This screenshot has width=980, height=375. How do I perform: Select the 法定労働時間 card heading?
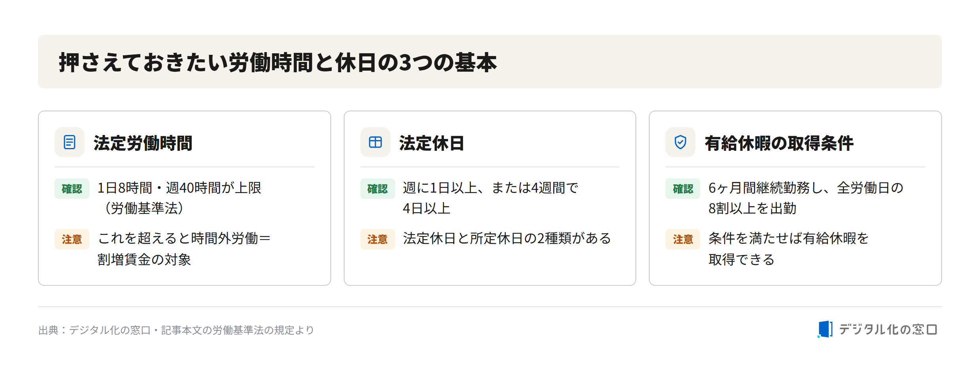(x=143, y=143)
